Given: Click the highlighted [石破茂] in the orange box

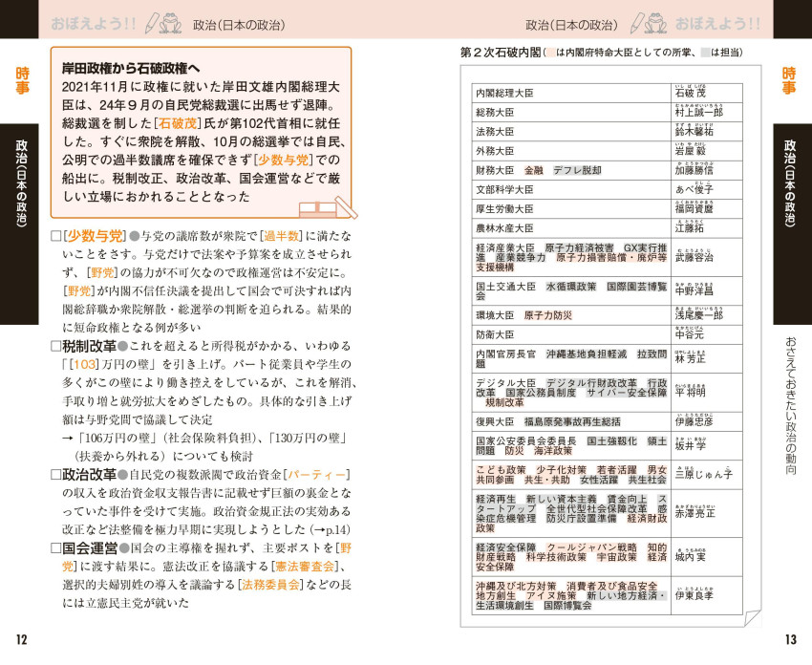Looking at the screenshot, I should (x=176, y=123).
